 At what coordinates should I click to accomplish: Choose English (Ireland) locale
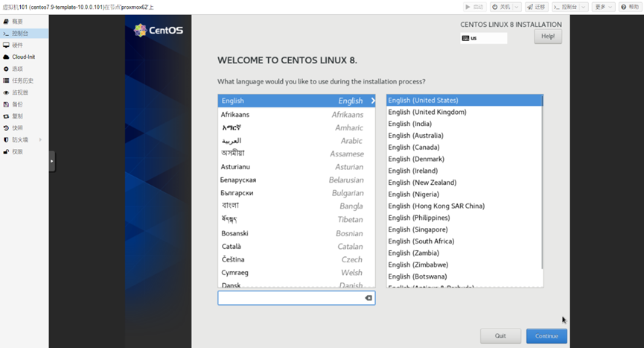tap(464, 171)
